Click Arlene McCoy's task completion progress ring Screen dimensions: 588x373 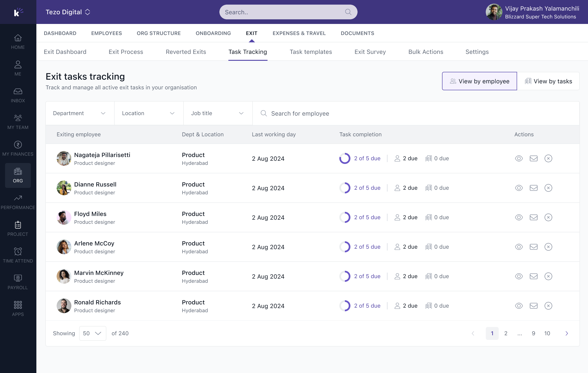pyautogui.click(x=345, y=247)
